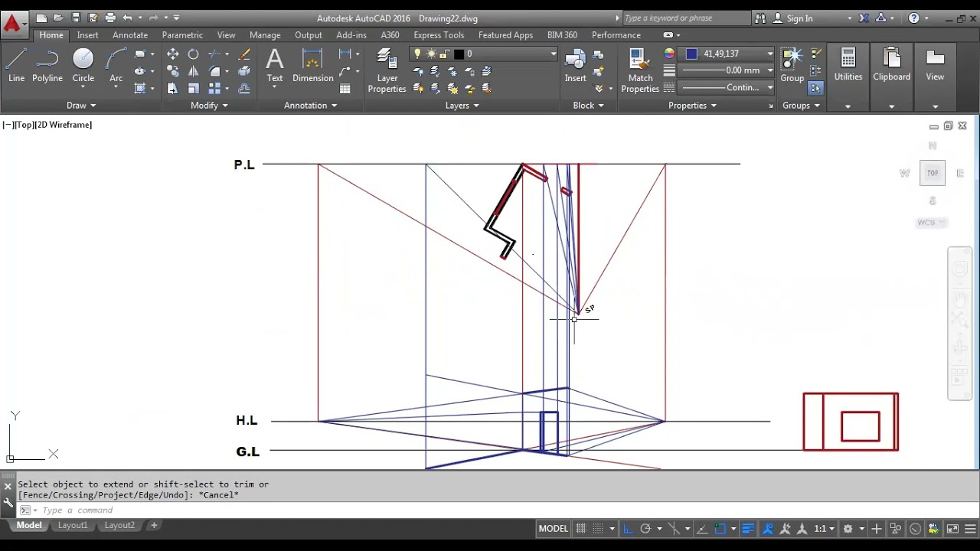Viewport: 980px width, 551px height.
Task: Toggle lineweight display in the status bar
Action: pos(748,529)
